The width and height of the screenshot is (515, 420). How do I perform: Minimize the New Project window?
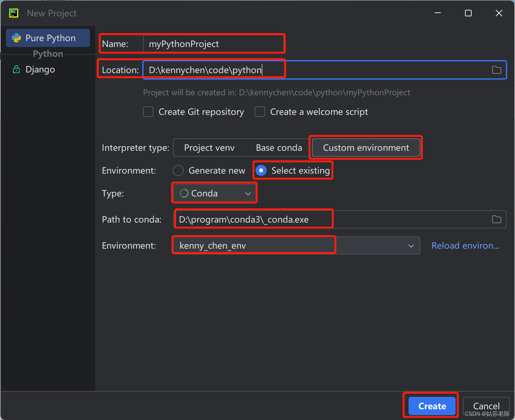click(438, 13)
